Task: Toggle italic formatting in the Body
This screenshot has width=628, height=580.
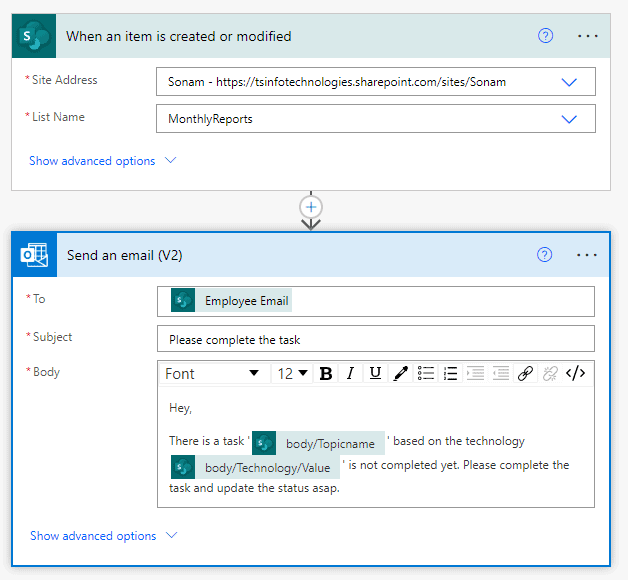Action: [x=350, y=374]
